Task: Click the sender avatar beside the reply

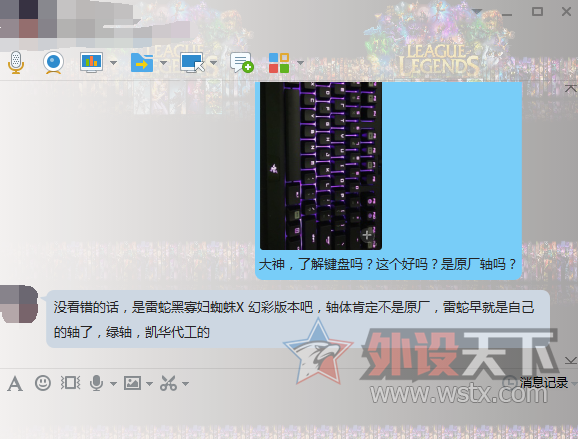Action: coord(19,304)
